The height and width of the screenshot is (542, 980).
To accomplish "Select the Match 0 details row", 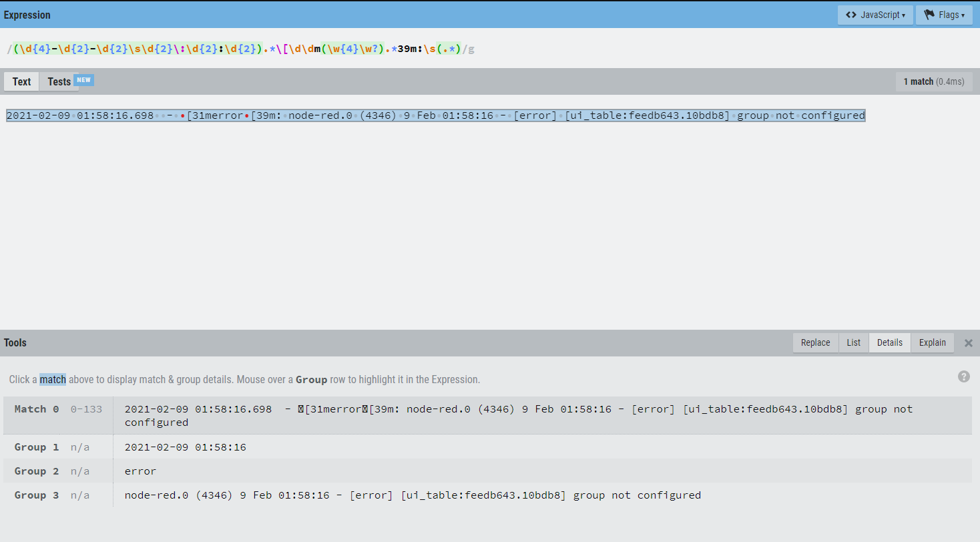I will pos(487,415).
